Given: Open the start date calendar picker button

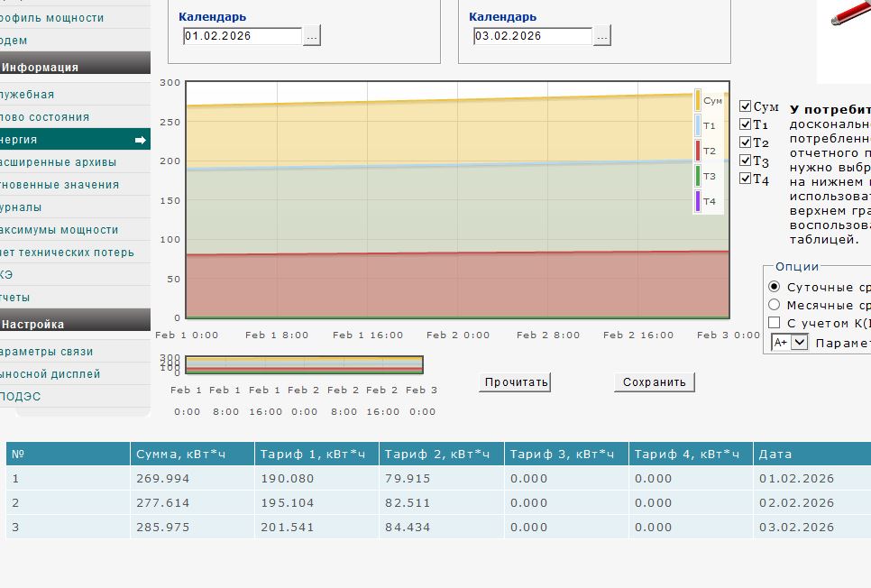Looking at the screenshot, I should point(312,36).
